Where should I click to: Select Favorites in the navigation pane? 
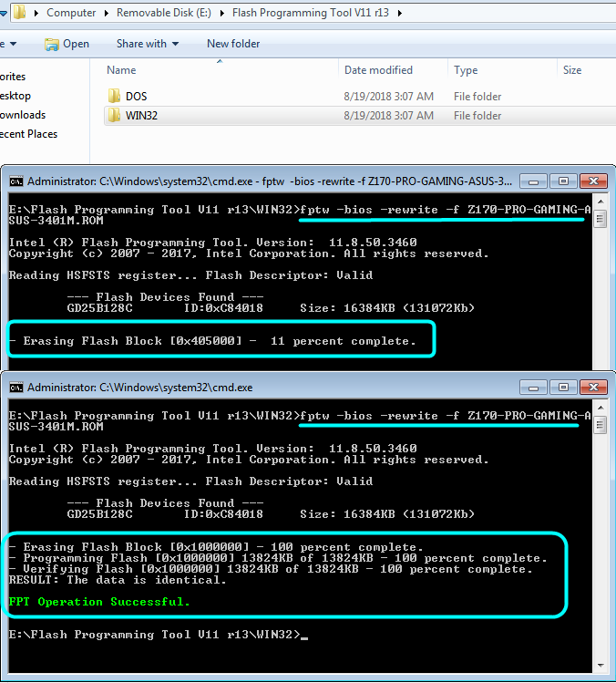(x=13, y=77)
